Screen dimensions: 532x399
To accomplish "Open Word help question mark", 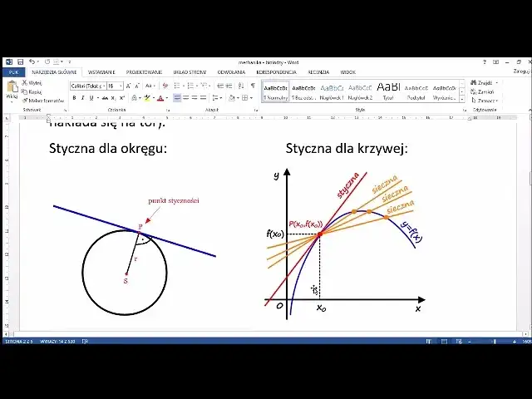I will (x=485, y=62).
